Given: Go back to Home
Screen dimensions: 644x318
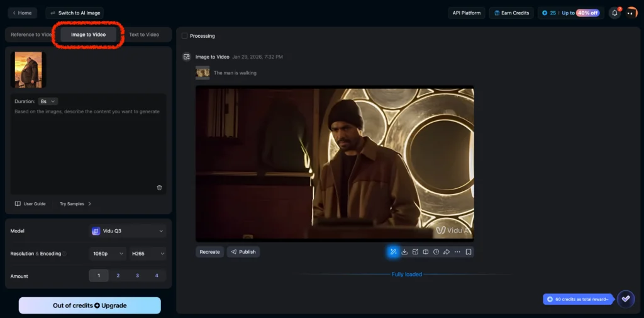Looking at the screenshot, I should [23, 13].
